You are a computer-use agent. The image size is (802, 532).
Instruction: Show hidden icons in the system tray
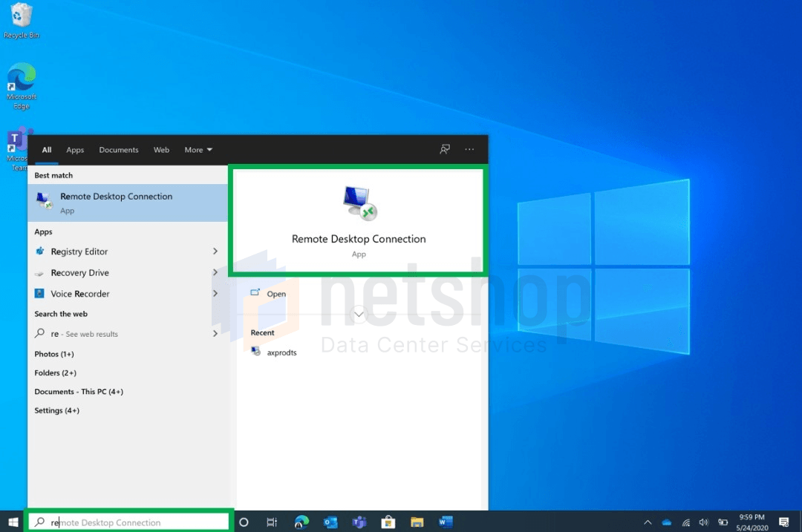[648, 522]
